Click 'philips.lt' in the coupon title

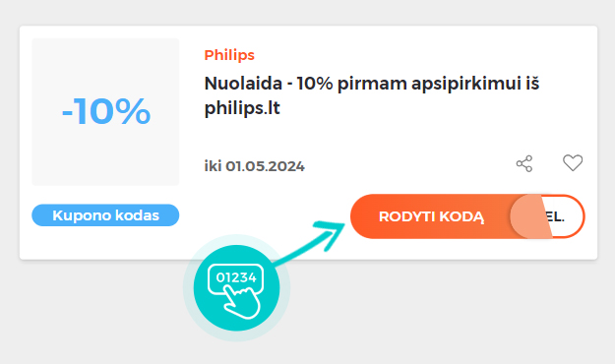[x=242, y=108]
